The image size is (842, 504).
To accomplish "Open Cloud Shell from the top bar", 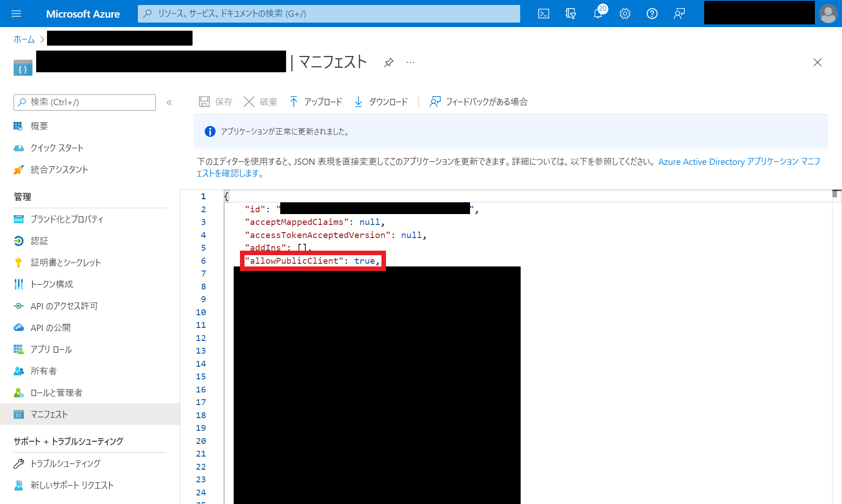I will tap(544, 14).
